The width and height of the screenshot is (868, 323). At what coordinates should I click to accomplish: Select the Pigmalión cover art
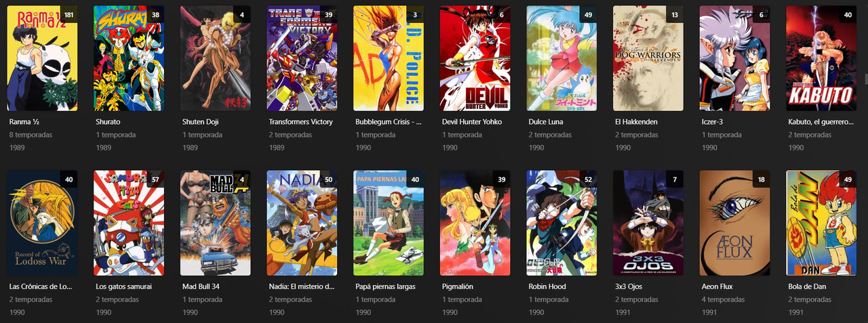point(475,223)
